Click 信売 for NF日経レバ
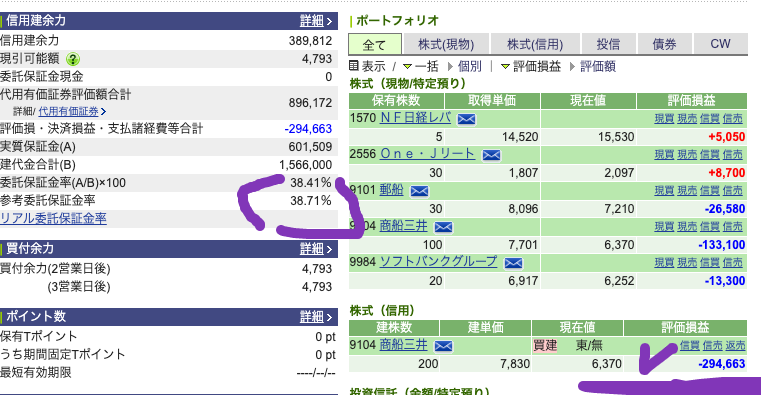Image resolution: width=761 pixels, height=395 pixels. (732, 118)
